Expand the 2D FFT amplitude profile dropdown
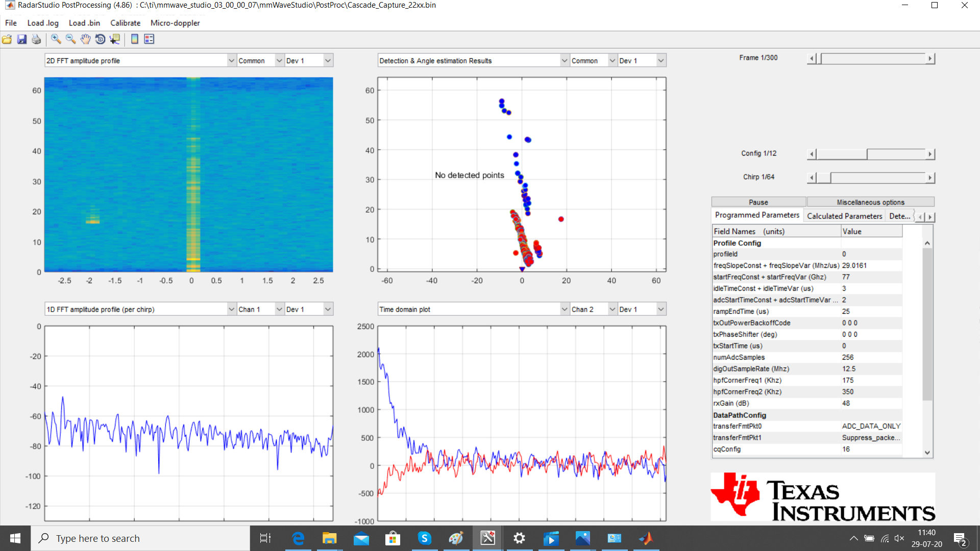Screen dimensions: 980x551 click(231, 61)
